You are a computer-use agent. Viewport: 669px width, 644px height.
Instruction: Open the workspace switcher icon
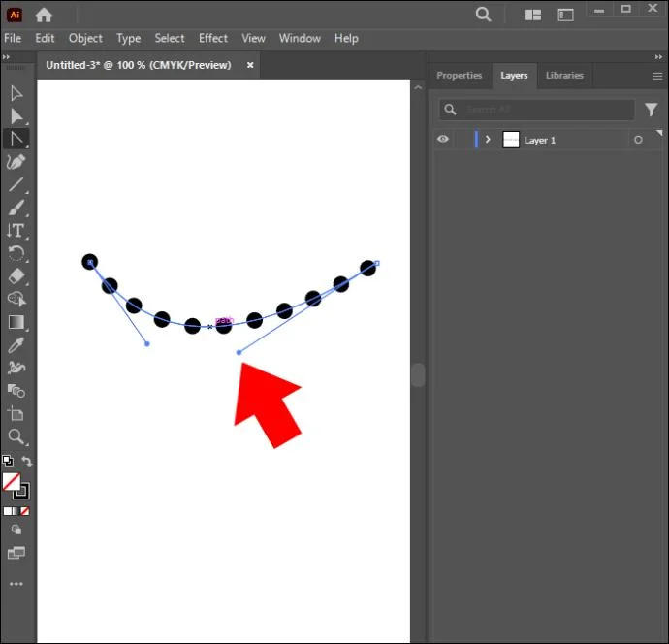566,16
